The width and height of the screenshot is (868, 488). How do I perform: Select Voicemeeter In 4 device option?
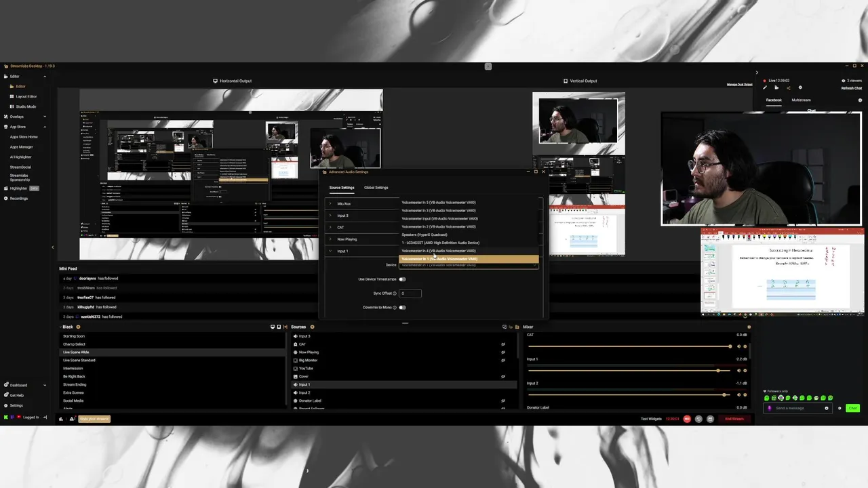469,251
